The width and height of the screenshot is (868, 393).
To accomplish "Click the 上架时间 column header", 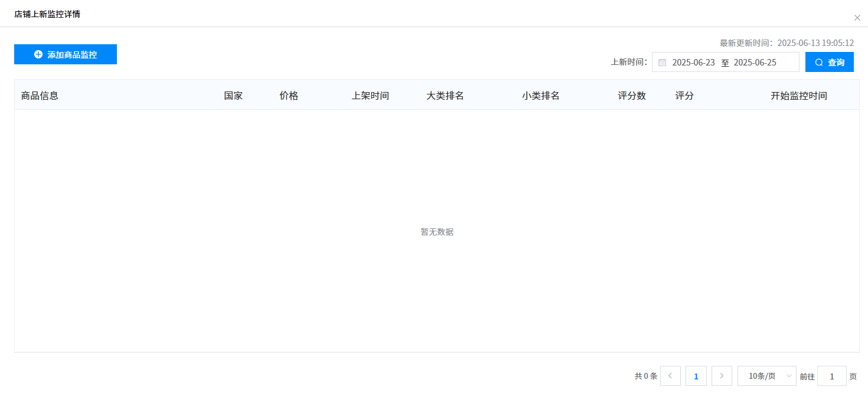I will click(x=370, y=96).
